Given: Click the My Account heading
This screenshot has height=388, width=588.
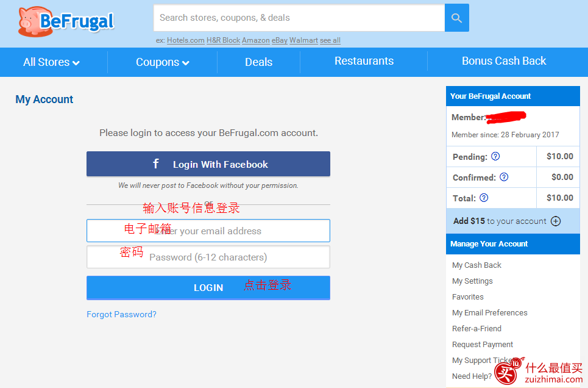Looking at the screenshot, I should point(44,99).
